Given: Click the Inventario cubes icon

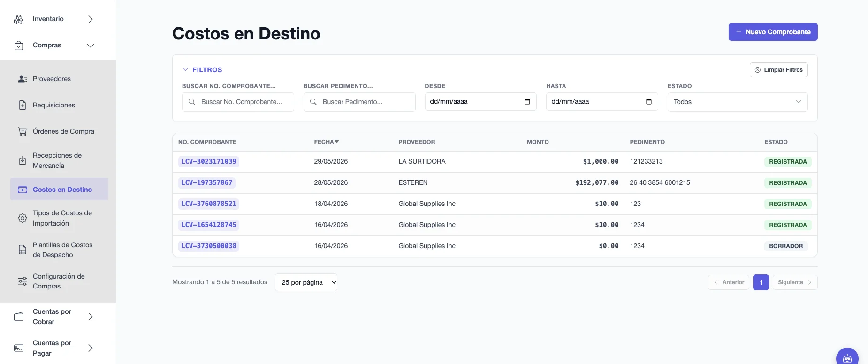Looking at the screenshot, I should tap(19, 19).
